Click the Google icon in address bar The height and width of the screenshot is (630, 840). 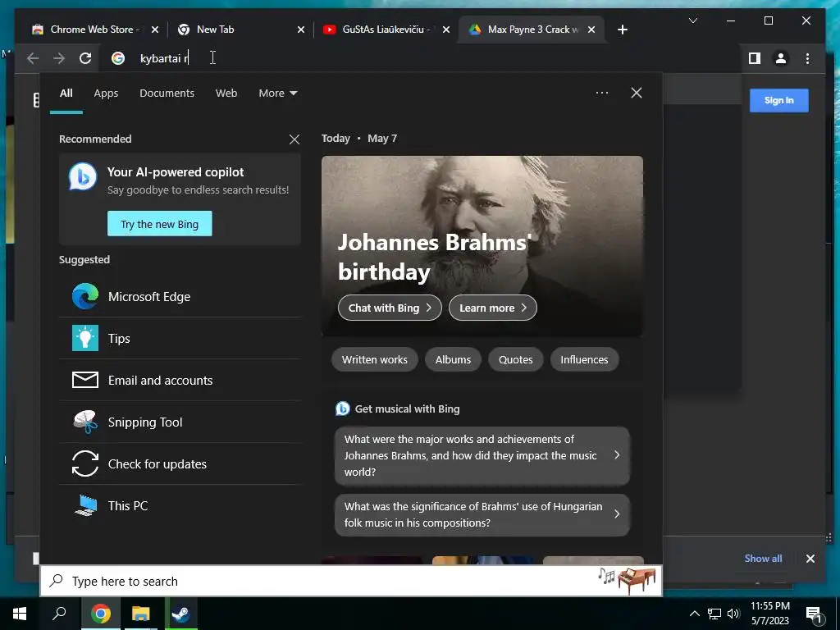[118, 58]
